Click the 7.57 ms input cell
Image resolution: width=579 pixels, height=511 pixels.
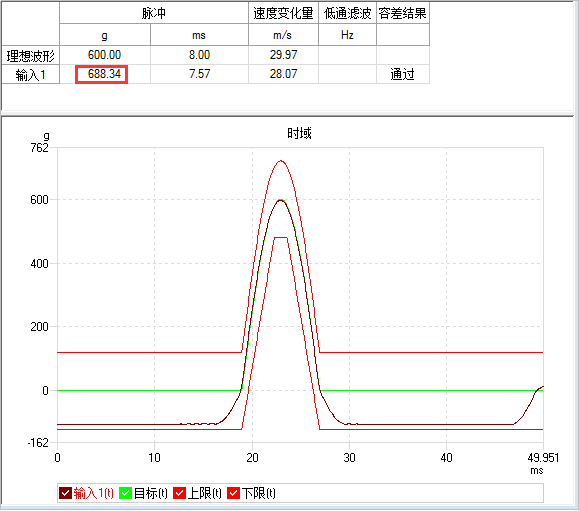(x=199, y=74)
